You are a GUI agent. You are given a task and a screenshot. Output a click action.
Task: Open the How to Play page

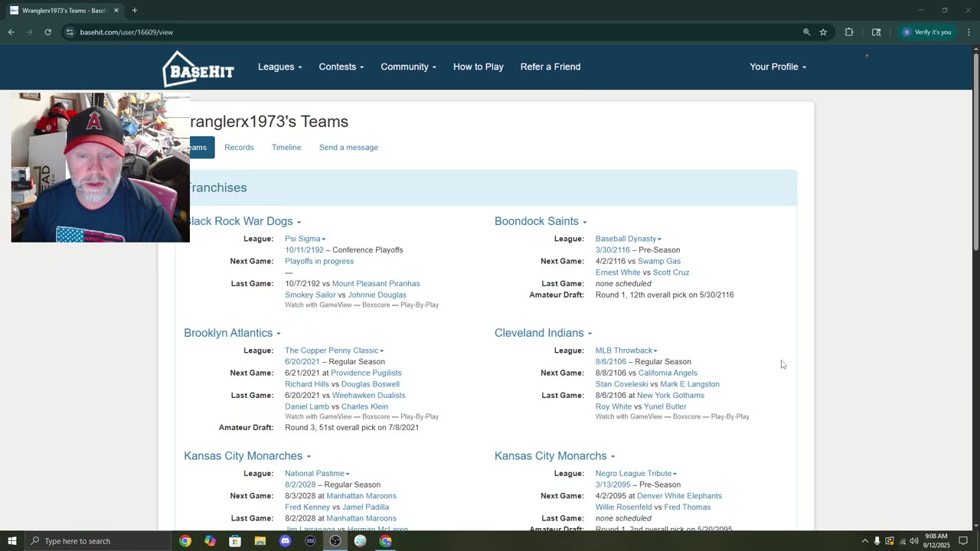point(479,67)
